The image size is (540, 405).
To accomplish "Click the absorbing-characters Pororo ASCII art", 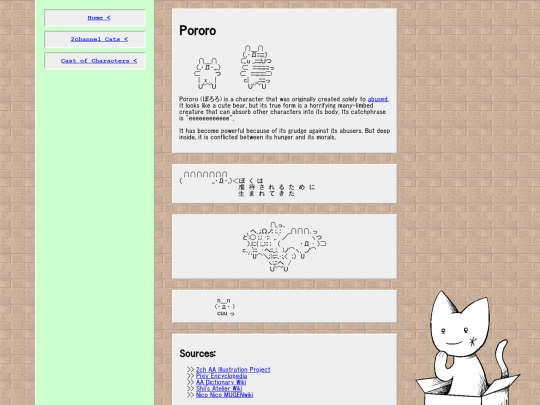I will point(284,247).
